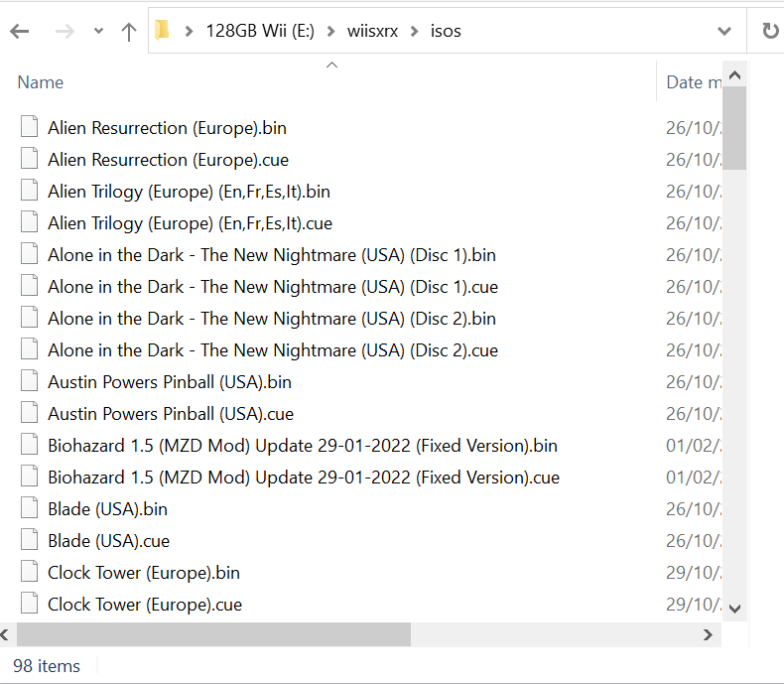Click file icon of Biohazard 1.5 Fixed Version.cue
The image size is (784, 684).
click(x=29, y=475)
